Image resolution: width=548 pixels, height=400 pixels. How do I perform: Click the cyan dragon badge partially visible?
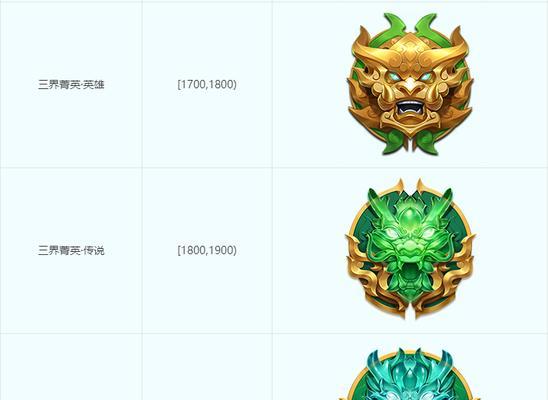(410, 374)
